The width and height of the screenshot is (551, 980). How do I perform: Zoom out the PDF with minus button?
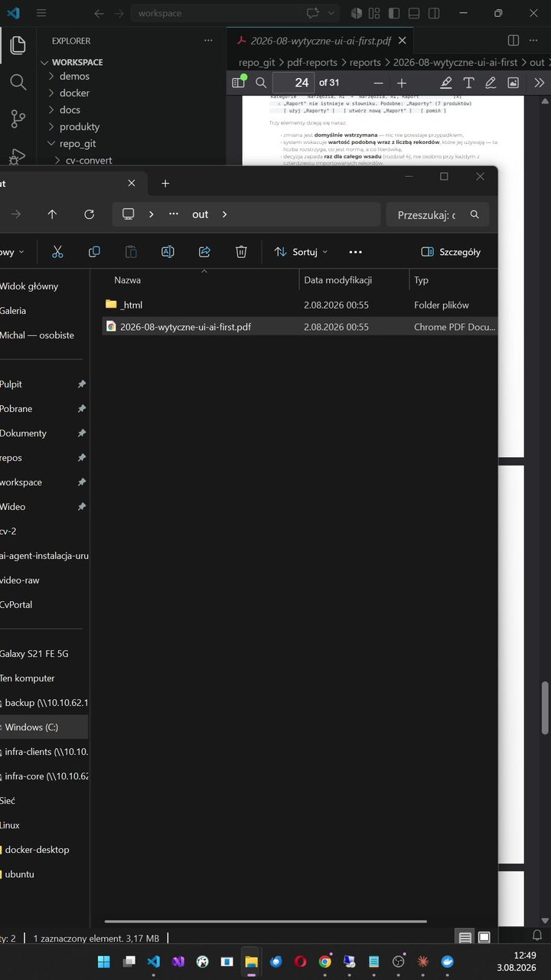click(378, 83)
